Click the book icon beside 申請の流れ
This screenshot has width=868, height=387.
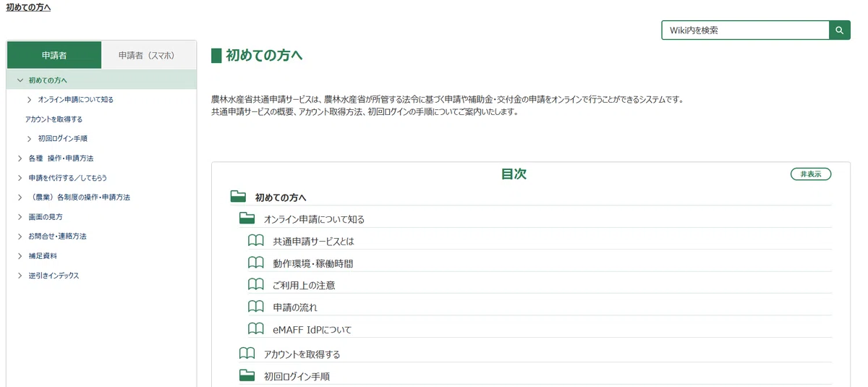256,307
